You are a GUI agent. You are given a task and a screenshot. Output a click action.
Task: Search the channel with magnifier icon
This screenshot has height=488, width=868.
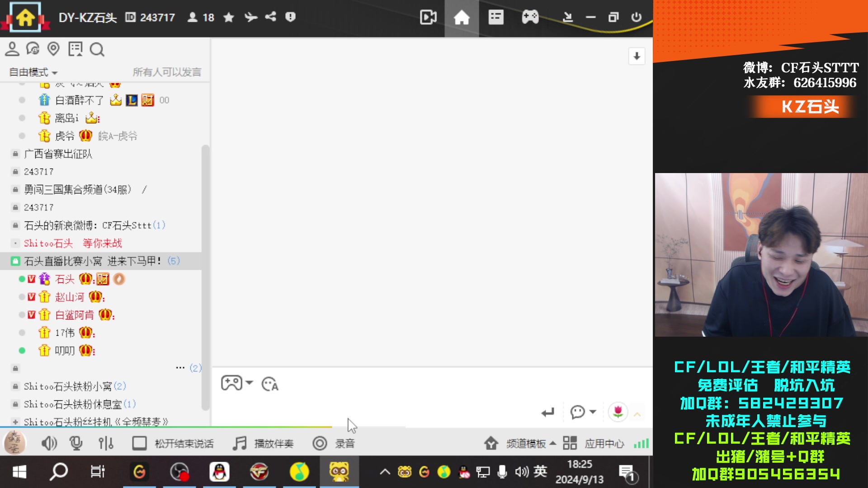[x=97, y=49]
